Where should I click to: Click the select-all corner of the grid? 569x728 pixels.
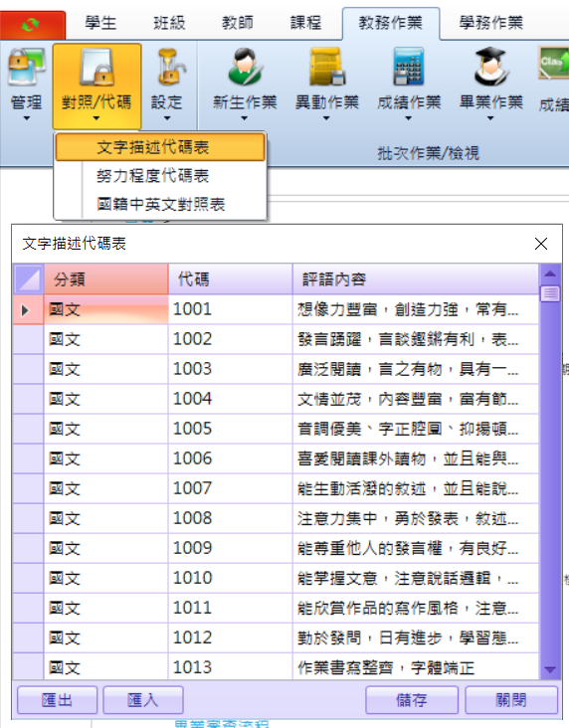[28, 279]
